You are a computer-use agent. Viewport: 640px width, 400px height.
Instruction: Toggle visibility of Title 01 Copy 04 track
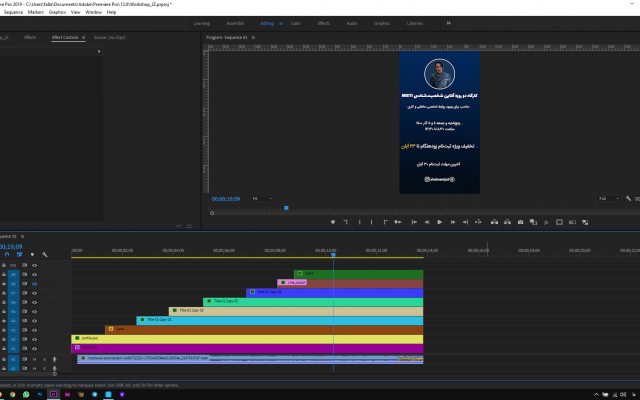(34, 321)
